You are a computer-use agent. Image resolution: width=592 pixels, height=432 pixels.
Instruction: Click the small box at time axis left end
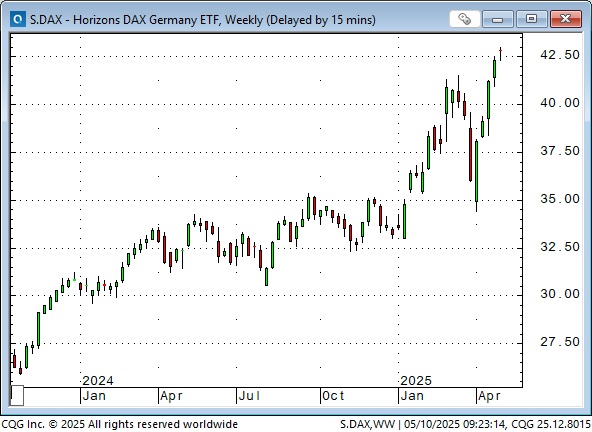17,395
